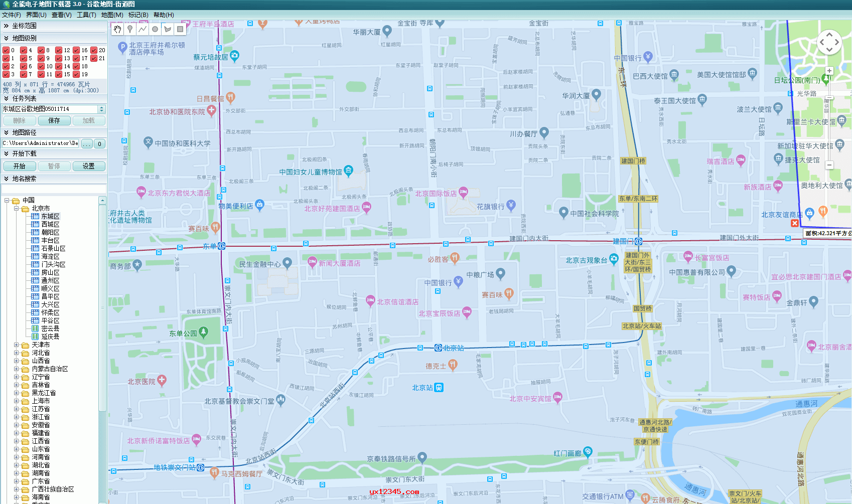Uncheck map level 19 checkbox

[76, 74]
